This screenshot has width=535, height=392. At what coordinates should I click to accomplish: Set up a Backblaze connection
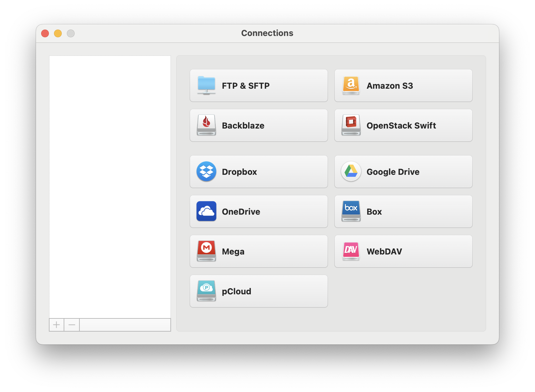(x=258, y=125)
